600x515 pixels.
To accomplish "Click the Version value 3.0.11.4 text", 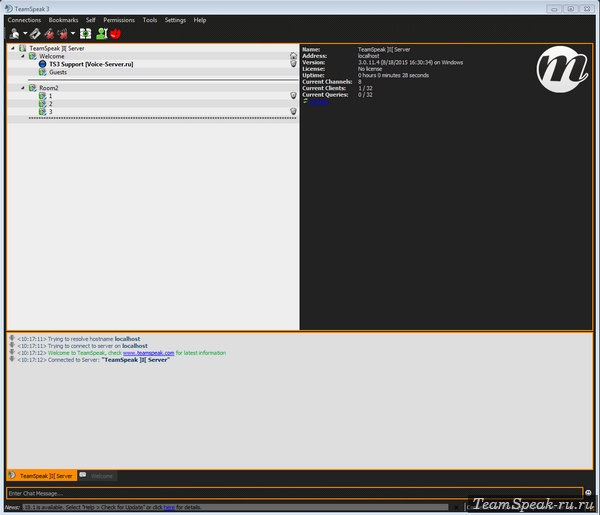I will point(410,62).
